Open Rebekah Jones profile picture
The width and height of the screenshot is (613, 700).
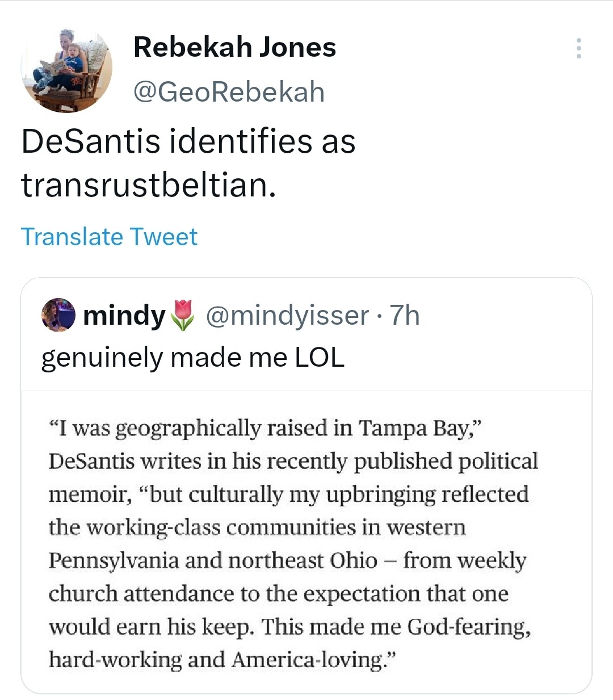(x=66, y=68)
